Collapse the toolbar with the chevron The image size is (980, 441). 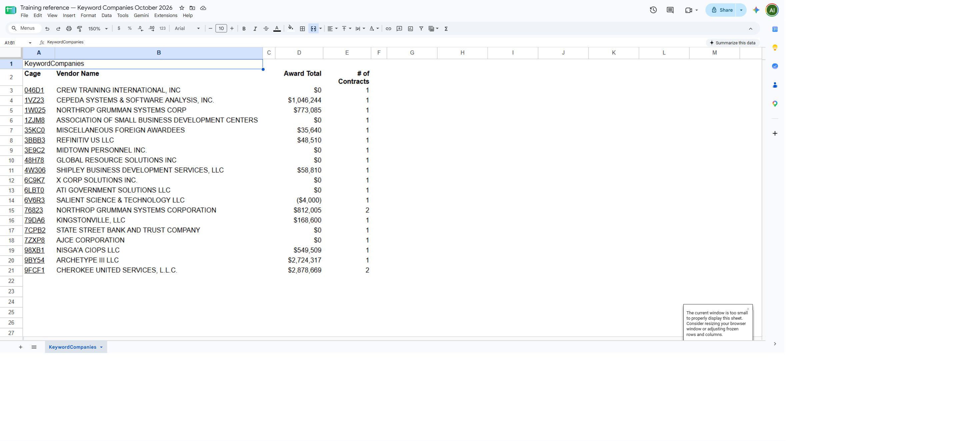click(x=751, y=29)
